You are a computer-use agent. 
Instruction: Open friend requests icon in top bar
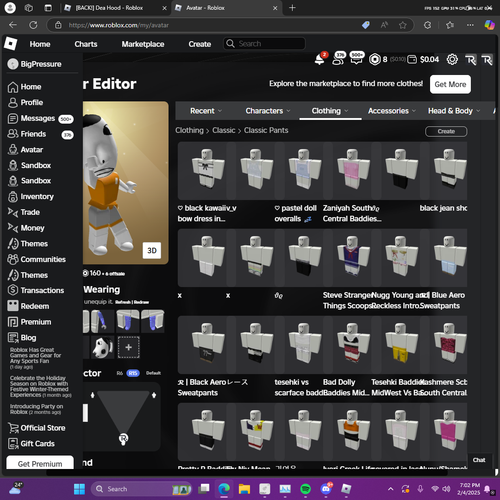pos(339,59)
